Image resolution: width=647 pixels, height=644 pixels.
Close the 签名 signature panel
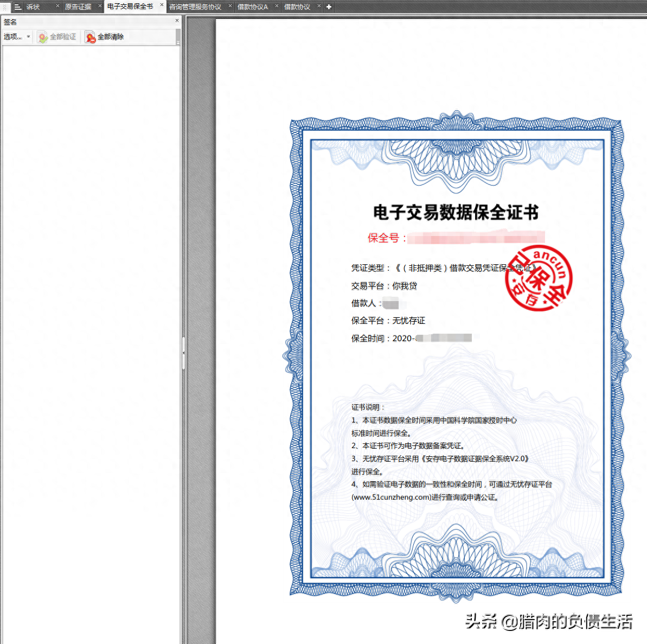click(x=177, y=21)
